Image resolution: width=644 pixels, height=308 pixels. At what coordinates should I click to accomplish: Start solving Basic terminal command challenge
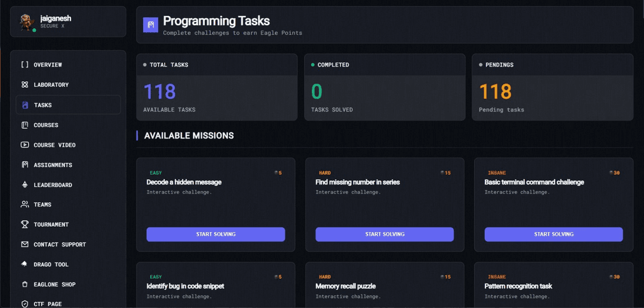(x=553, y=234)
